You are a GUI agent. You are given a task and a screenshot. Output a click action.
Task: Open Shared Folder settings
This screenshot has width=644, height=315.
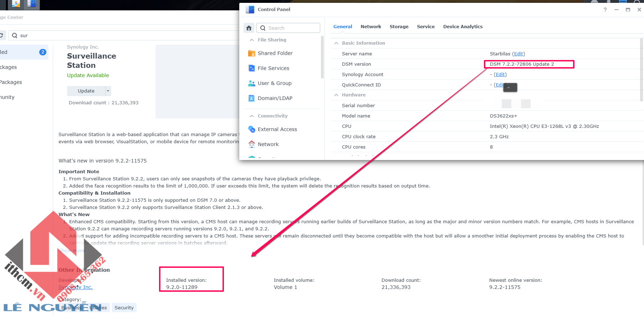coord(275,53)
